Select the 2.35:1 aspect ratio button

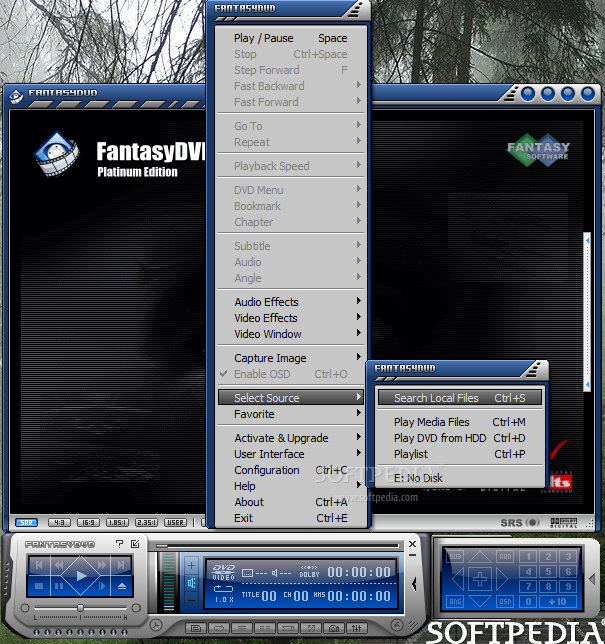point(146,522)
